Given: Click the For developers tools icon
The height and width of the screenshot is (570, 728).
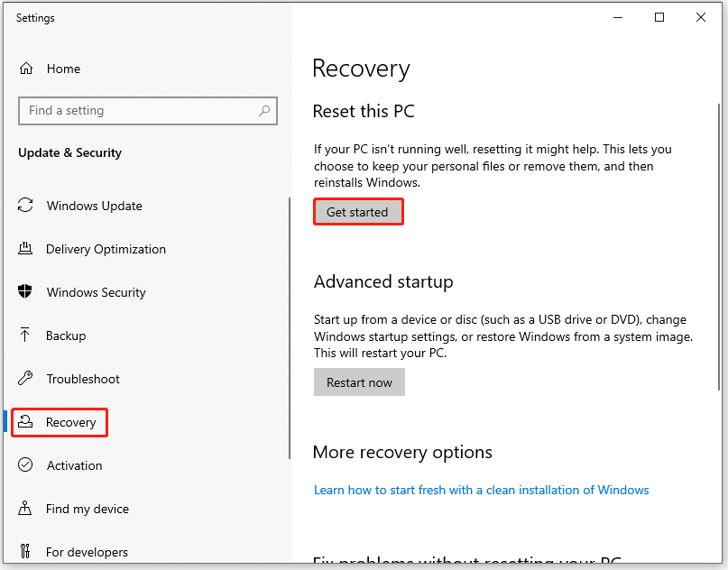Looking at the screenshot, I should pyautogui.click(x=25, y=551).
